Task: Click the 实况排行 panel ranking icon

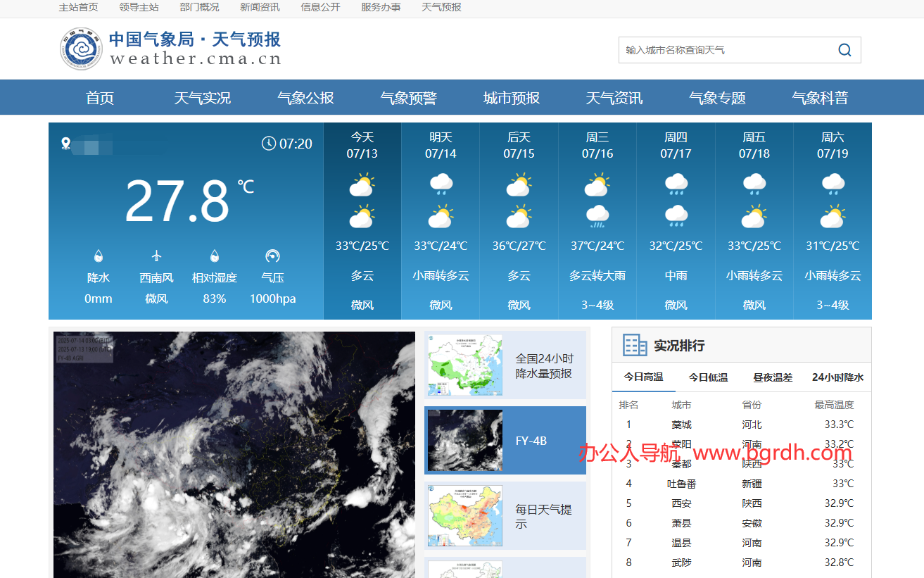Action: (x=634, y=345)
